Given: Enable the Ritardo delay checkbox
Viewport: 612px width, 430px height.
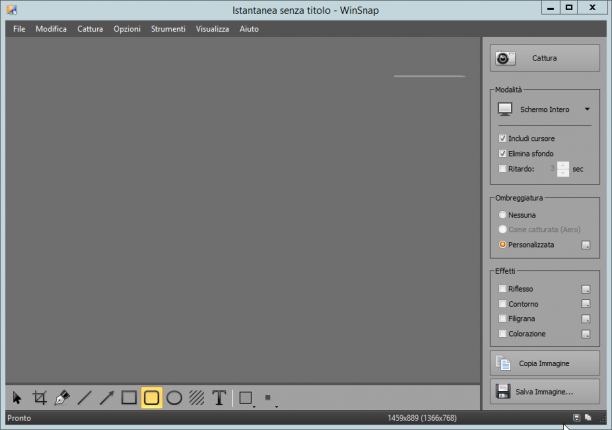Looking at the screenshot, I should click(x=502, y=169).
